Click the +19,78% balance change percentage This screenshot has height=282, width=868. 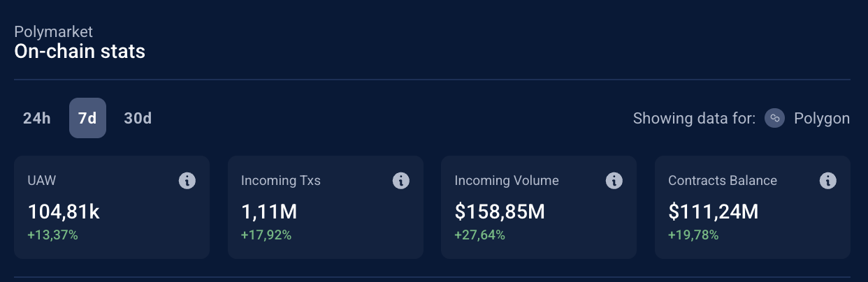693,235
